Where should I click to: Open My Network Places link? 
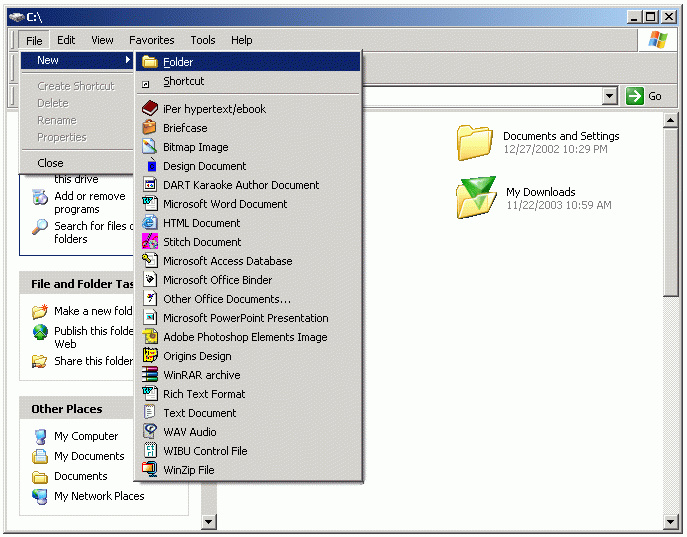click(99, 496)
